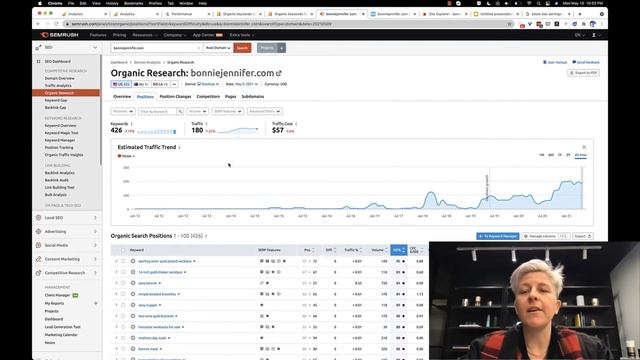Click the user profile icon in header
The height and width of the screenshot is (360, 640).
(x=594, y=35)
